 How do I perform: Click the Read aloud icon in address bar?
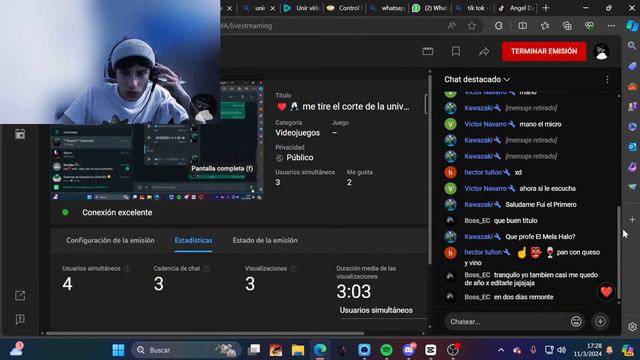point(451,26)
